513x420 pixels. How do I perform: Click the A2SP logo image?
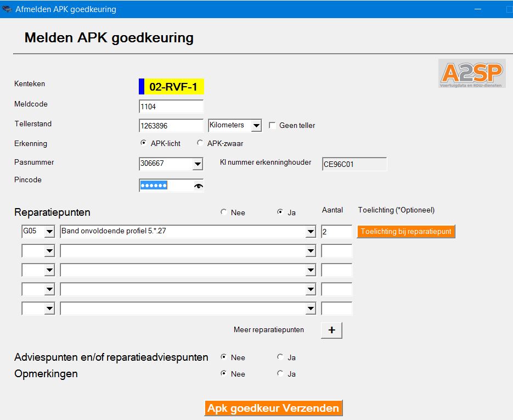pos(472,74)
